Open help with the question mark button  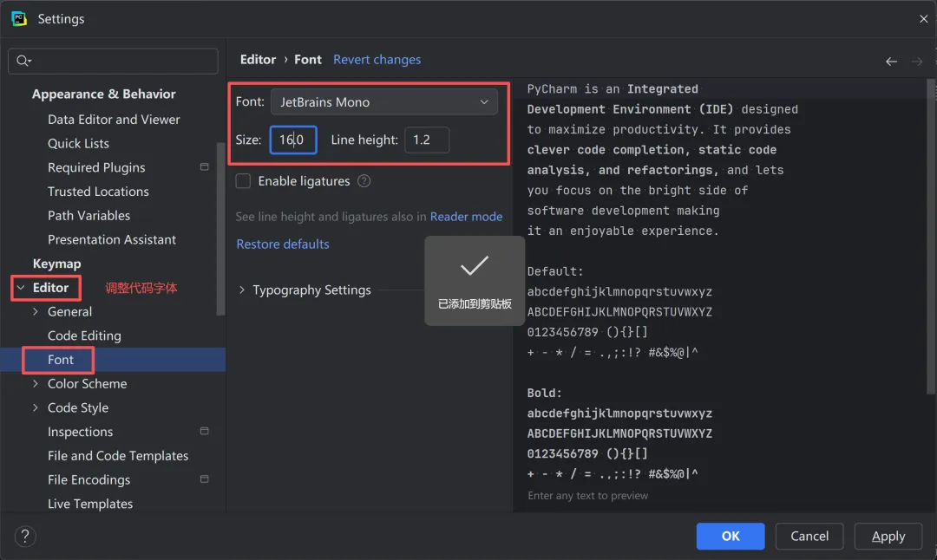pos(24,536)
